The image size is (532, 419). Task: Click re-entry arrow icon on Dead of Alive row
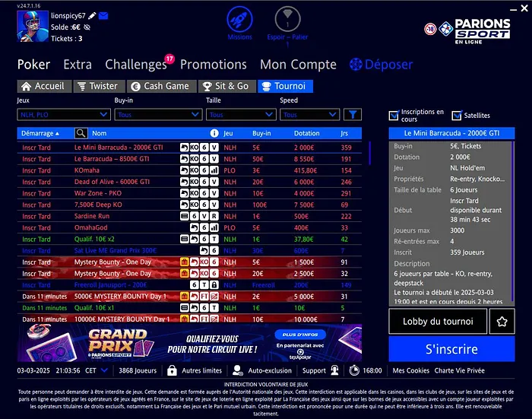[x=184, y=182]
